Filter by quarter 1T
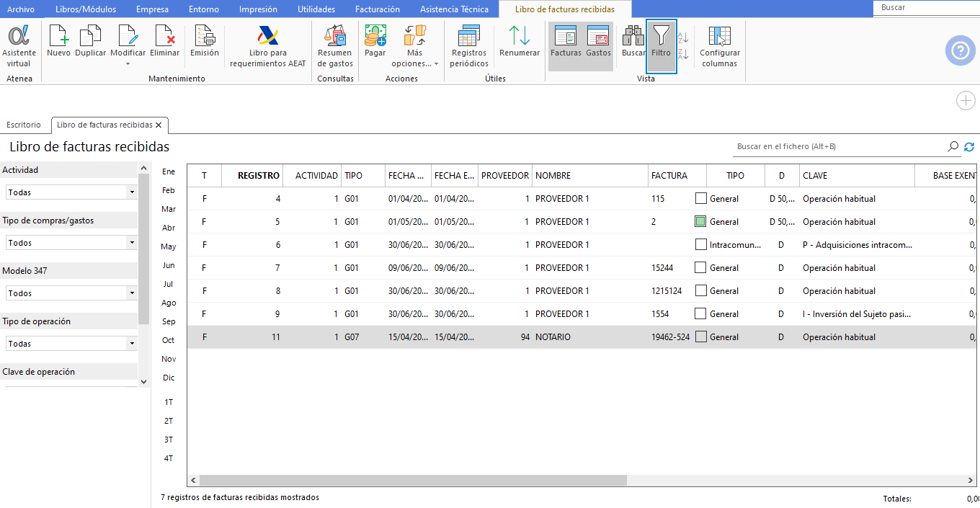Viewport: 980px width, 508px height. pyautogui.click(x=169, y=402)
